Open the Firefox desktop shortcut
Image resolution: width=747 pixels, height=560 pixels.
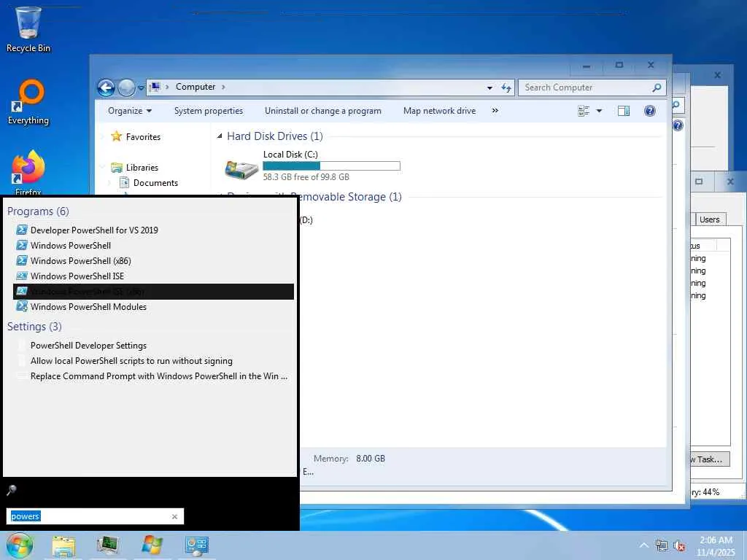pos(28,173)
